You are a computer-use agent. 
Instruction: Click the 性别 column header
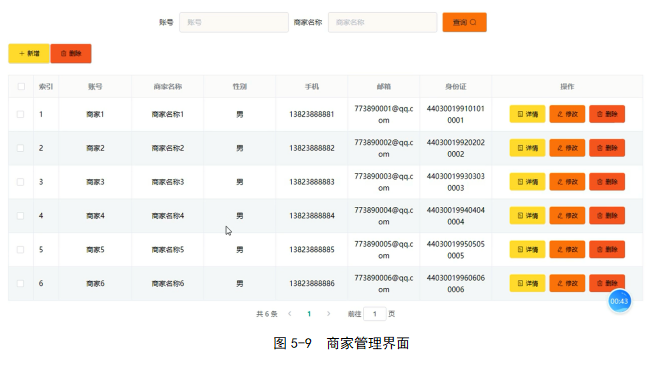pos(239,86)
